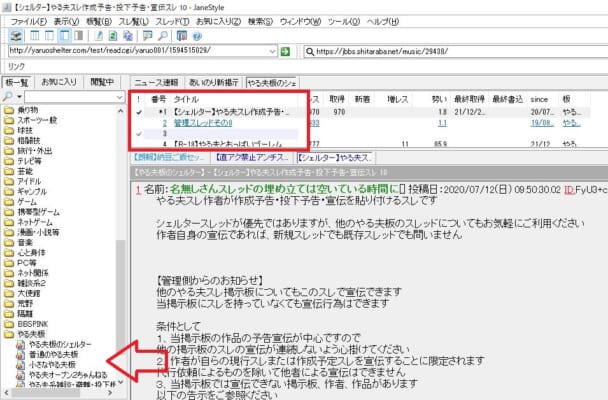
Task: Click the search icon above the board tree
Action: point(9,99)
